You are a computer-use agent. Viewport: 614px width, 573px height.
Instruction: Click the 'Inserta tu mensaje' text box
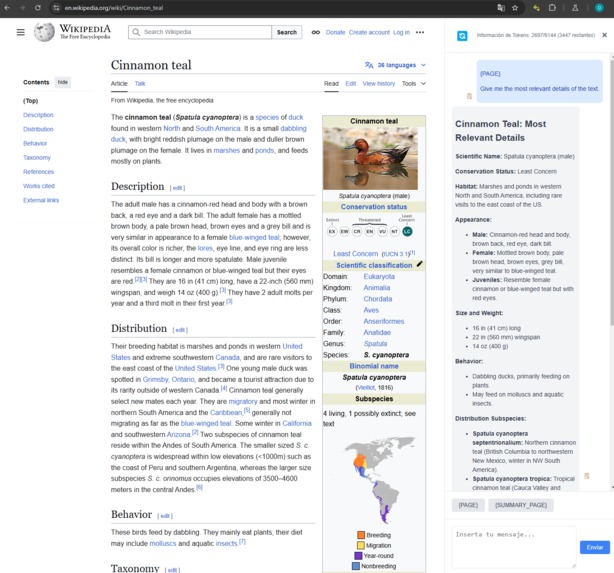click(x=514, y=547)
